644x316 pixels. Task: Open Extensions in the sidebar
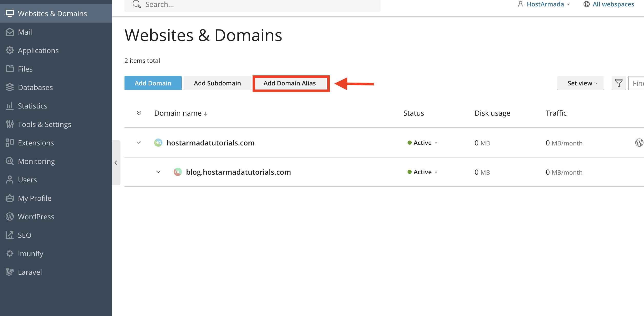[x=56, y=143]
